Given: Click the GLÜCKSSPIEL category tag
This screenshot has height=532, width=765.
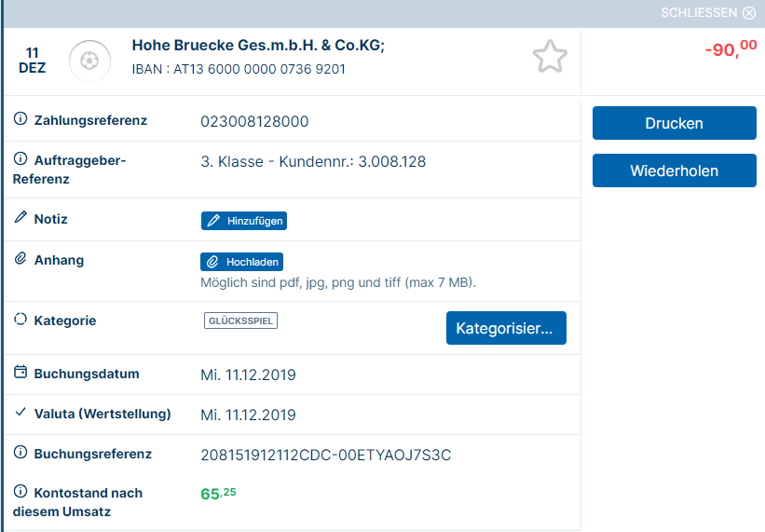Looking at the screenshot, I should pyautogui.click(x=241, y=321).
